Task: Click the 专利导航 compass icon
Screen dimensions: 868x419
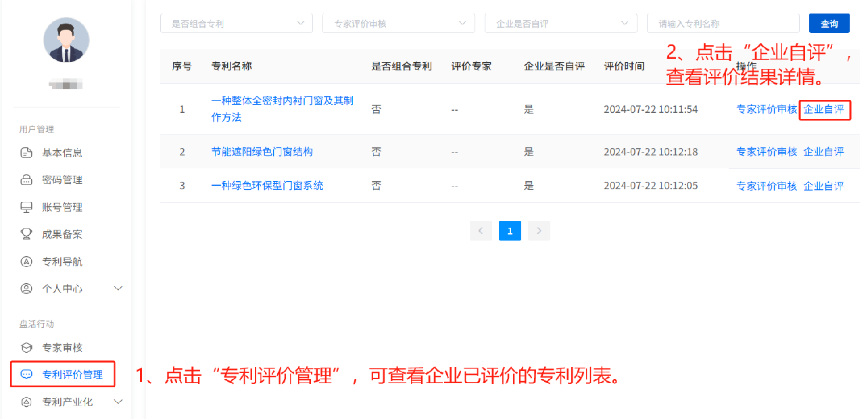Action: 26,262
